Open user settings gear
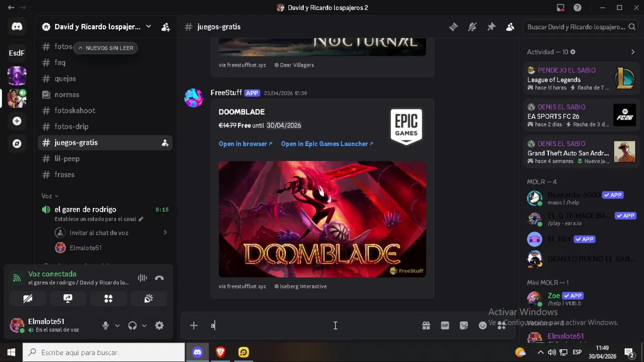The height and width of the screenshot is (362, 644). pyautogui.click(x=159, y=325)
